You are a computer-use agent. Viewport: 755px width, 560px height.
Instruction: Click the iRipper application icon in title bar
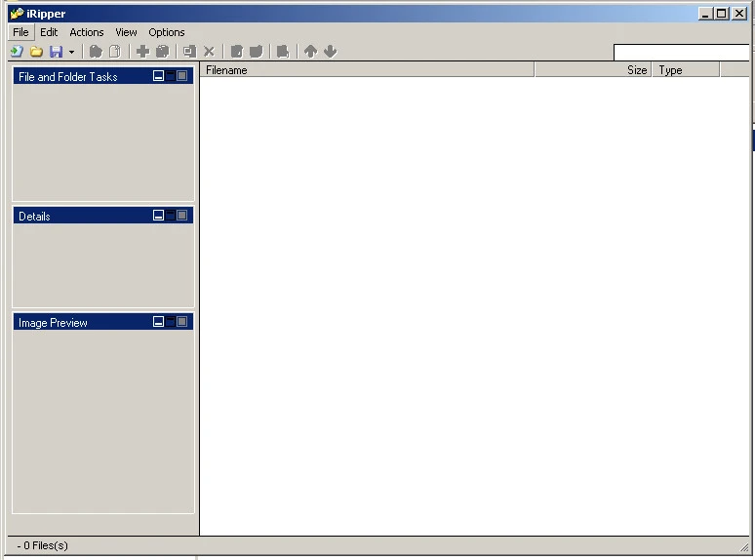(x=17, y=13)
